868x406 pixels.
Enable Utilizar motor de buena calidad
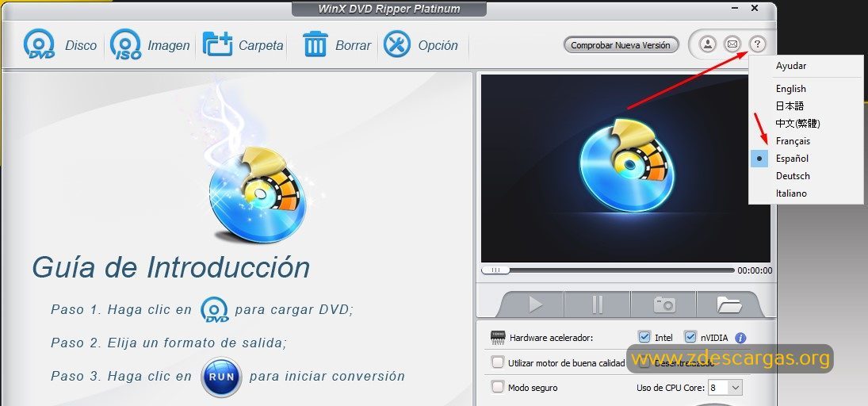[498, 362]
